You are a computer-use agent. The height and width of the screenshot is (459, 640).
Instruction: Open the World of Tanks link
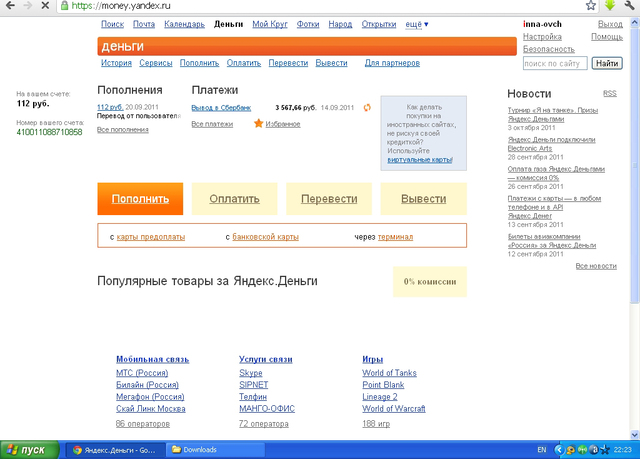tap(389, 373)
